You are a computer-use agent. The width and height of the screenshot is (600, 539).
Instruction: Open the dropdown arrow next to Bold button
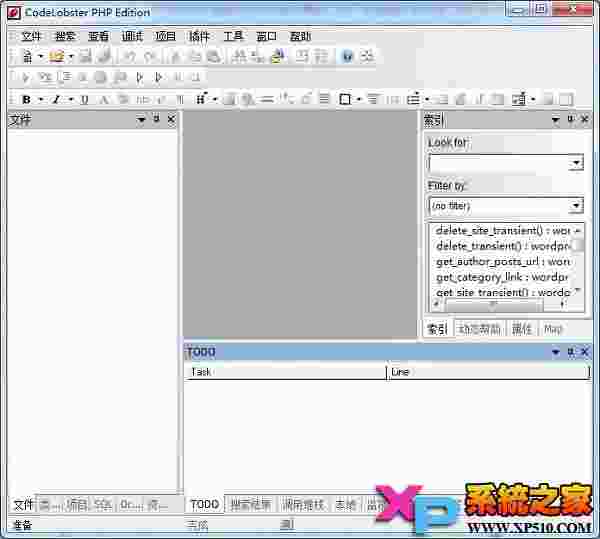click(x=41, y=99)
